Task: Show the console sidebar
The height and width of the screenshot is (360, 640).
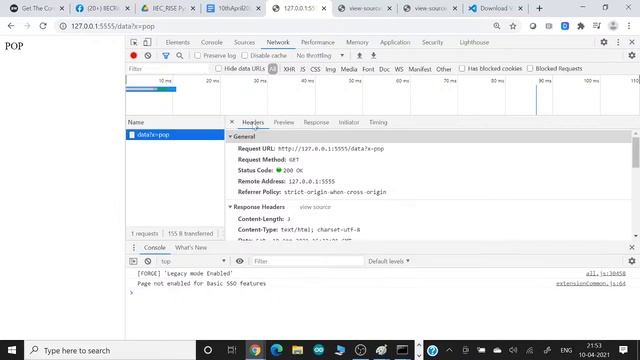Action: coord(133,261)
